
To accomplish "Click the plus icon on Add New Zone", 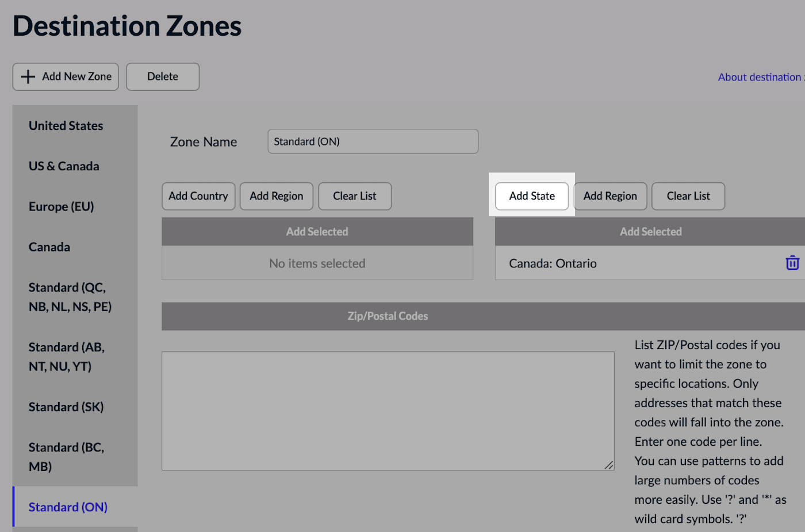I will tap(28, 77).
